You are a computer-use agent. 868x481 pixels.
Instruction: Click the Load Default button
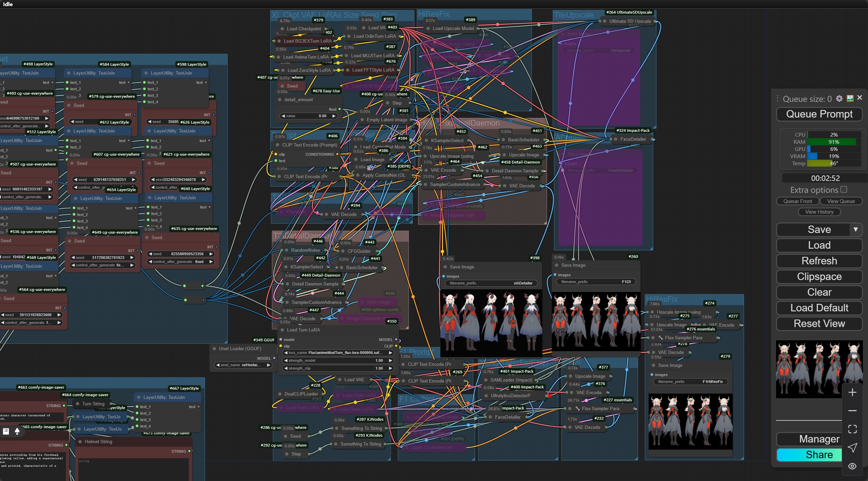pyautogui.click(x=819, y=308)
